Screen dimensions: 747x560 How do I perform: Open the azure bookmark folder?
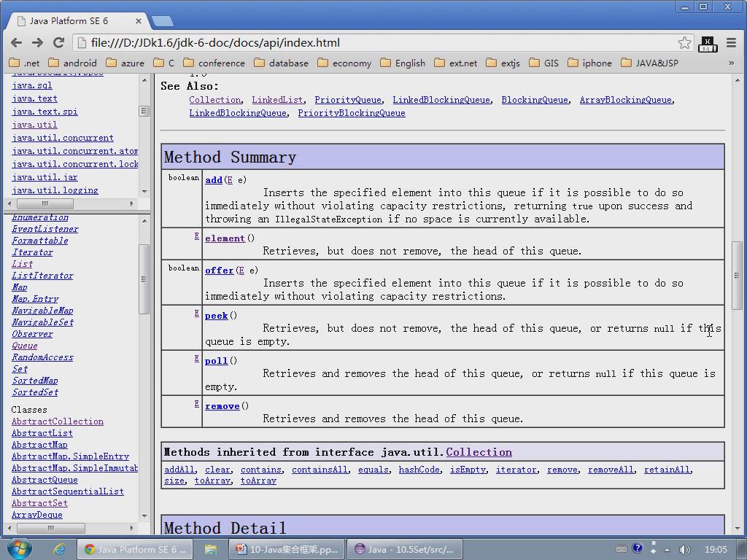click(x=125, y=63)
